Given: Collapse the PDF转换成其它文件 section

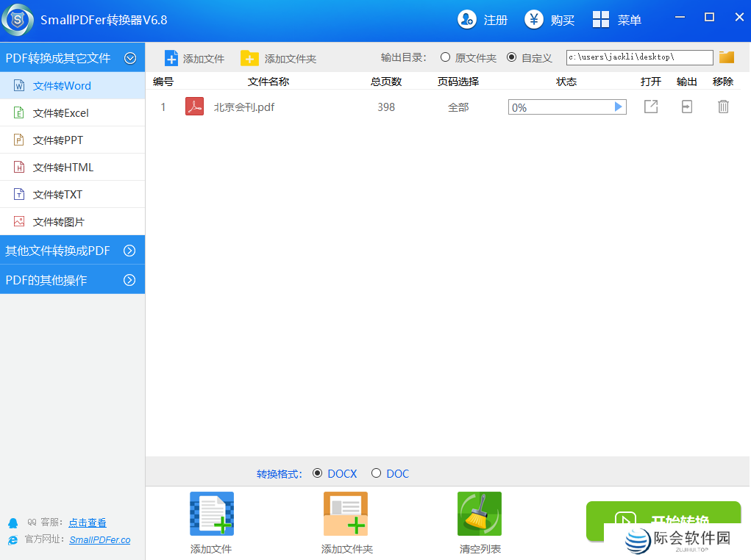Looking at the screenshot, I should click(130, 58).
